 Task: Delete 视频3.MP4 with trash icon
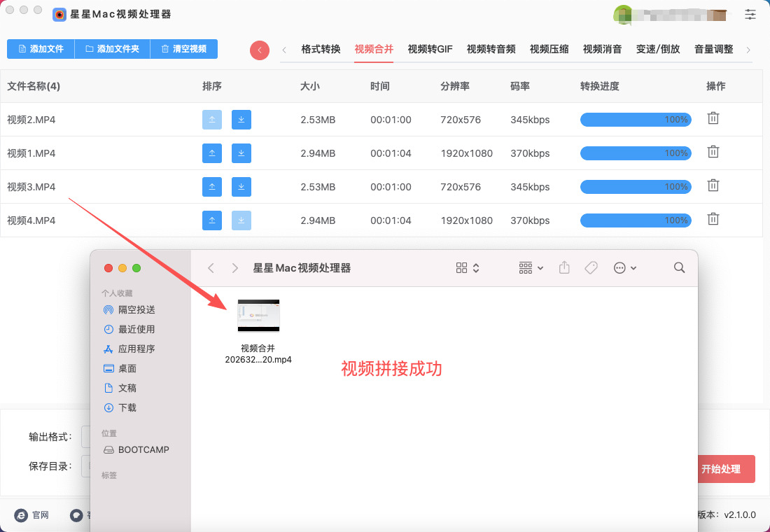coord(713,185)
